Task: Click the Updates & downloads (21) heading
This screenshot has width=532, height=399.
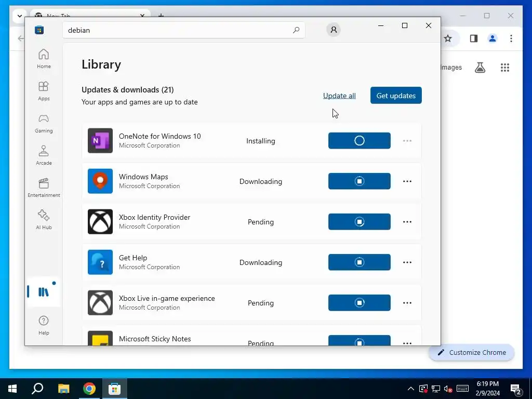Action: point(128,89)
